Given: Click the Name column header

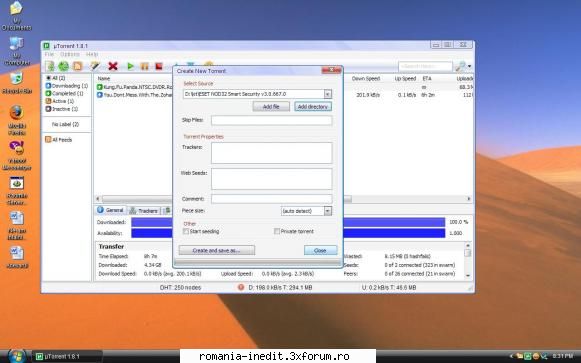Looking at the screenshot, I should 104,79.
